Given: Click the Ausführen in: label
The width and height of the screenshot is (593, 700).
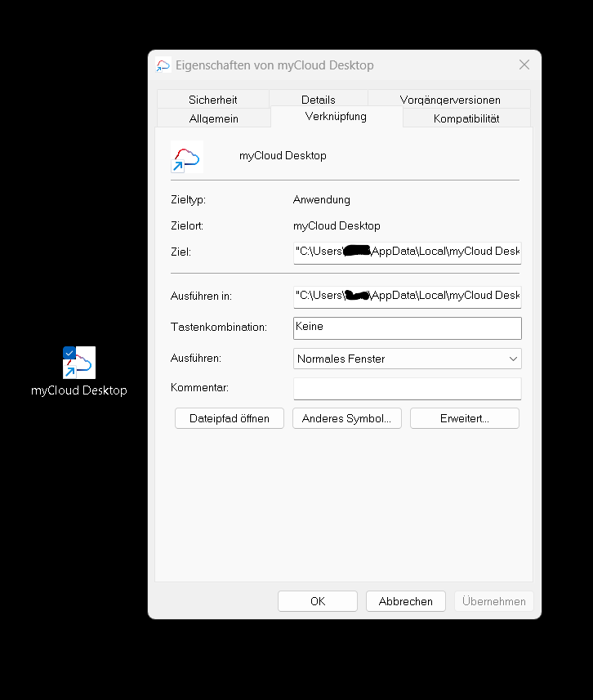Looking at the screenshot, I should (x=201, y=296).
